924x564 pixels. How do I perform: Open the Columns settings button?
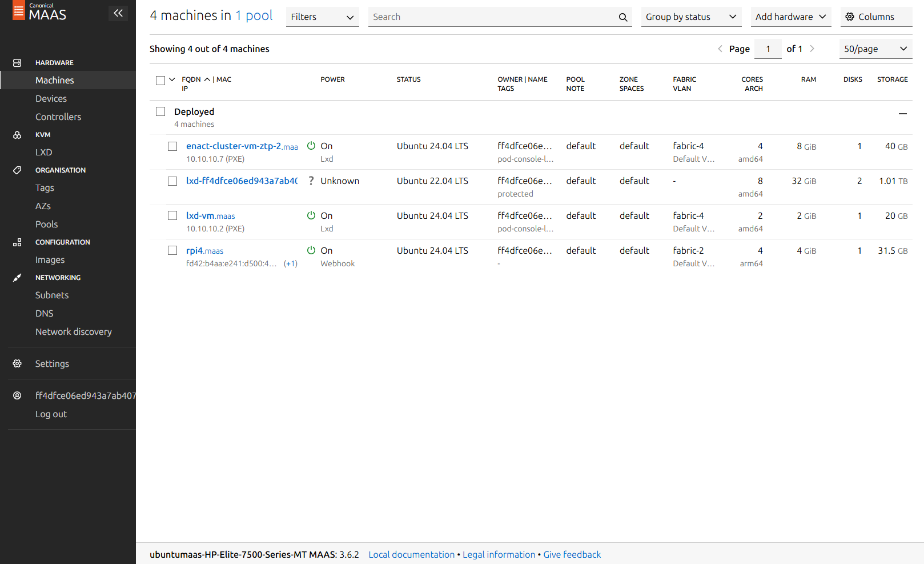[x=875, y=17]
